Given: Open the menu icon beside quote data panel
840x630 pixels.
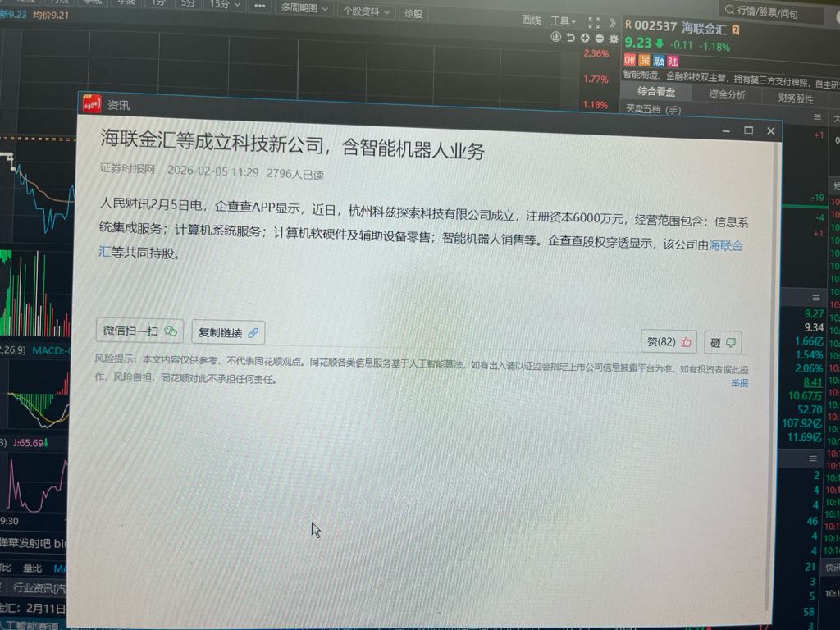Looking at the screenshot, I should point(816,297).
